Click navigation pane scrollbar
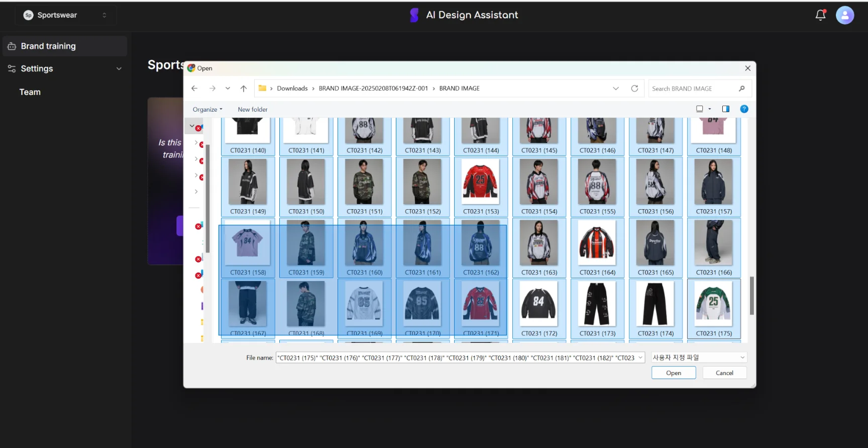This screenshot has height=448, width=868. [207, 199]
